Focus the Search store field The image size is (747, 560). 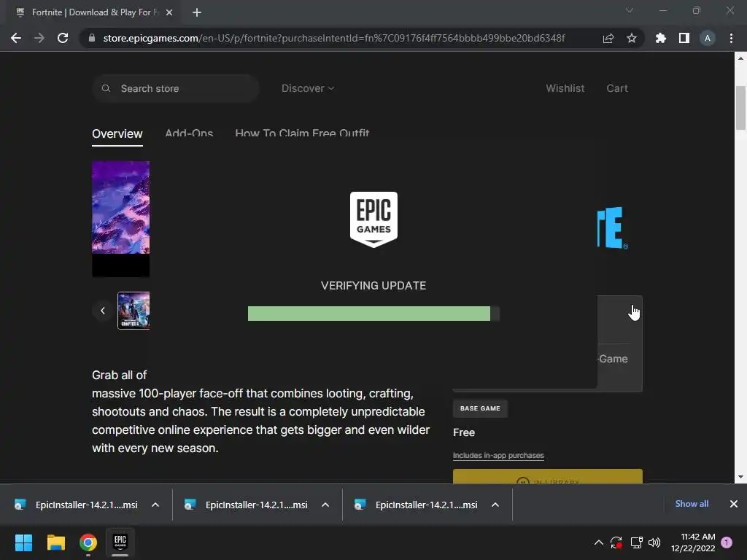[176, 88]
